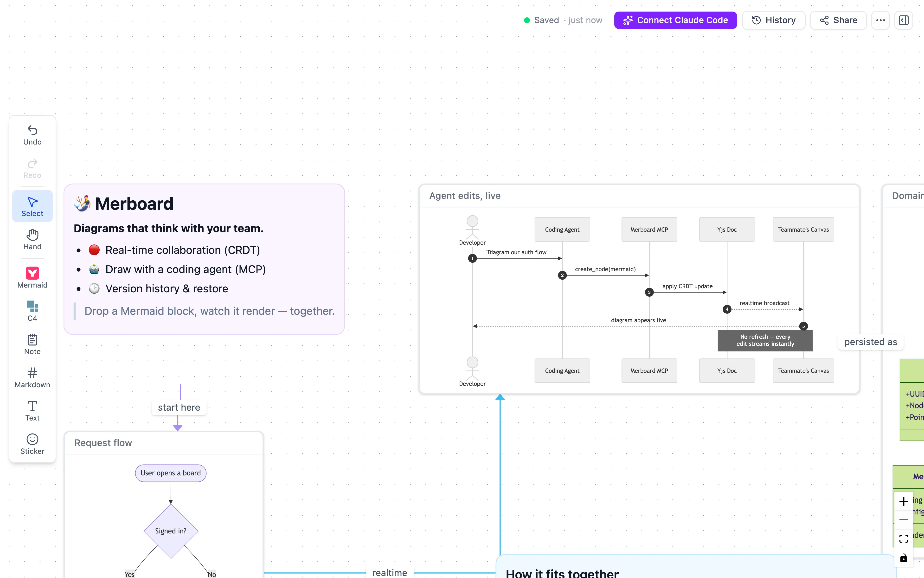This screenshot has width=924, height=578.
Task: Select the 'Agent edits, live' frame title
Action: click(465, 196)
